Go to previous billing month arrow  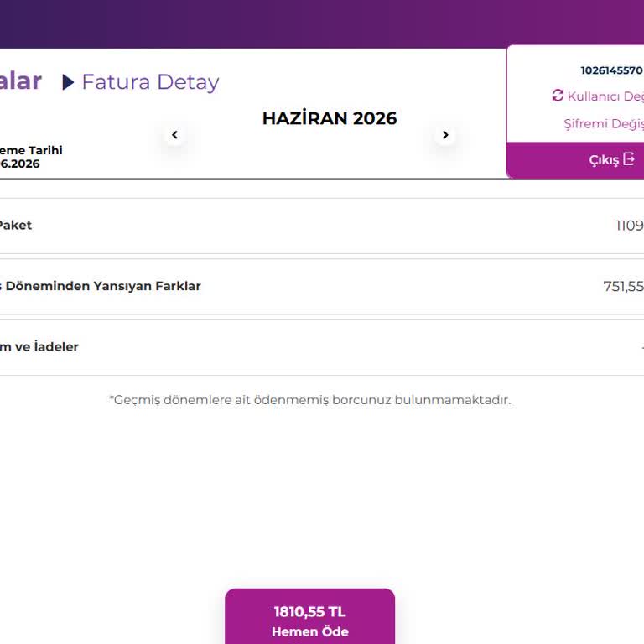[175, 135]
